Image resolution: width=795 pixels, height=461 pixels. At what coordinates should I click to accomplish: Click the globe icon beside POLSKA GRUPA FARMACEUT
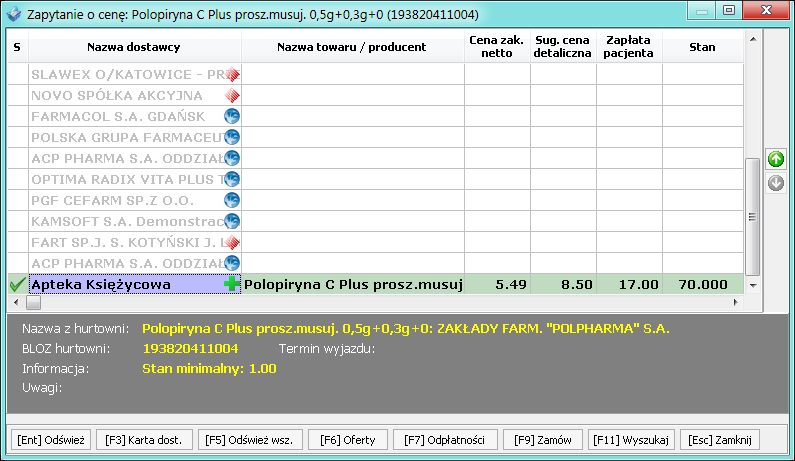click(x=232, y=137)
